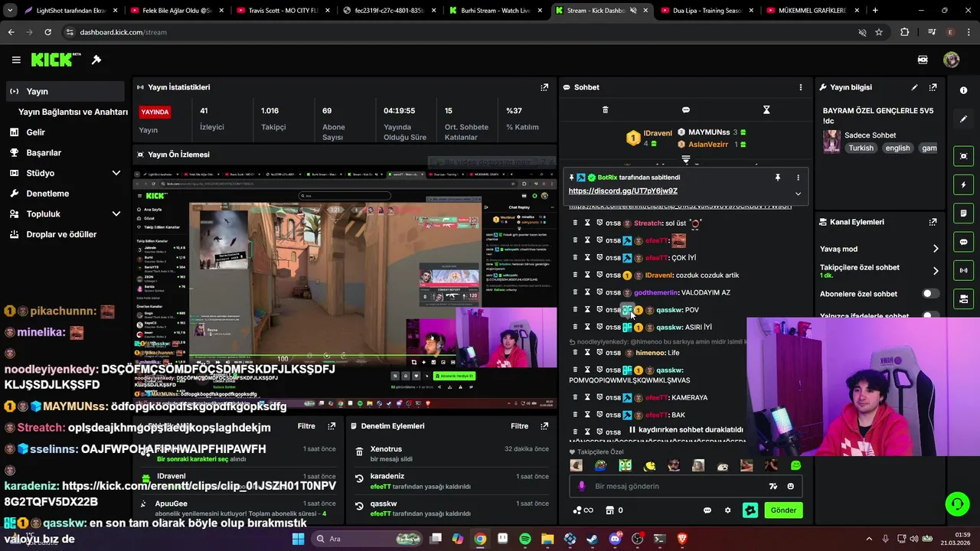Open Discord from the Windows taskbar
The width and height of the screenshot is (980, 551).
(615, 539)
